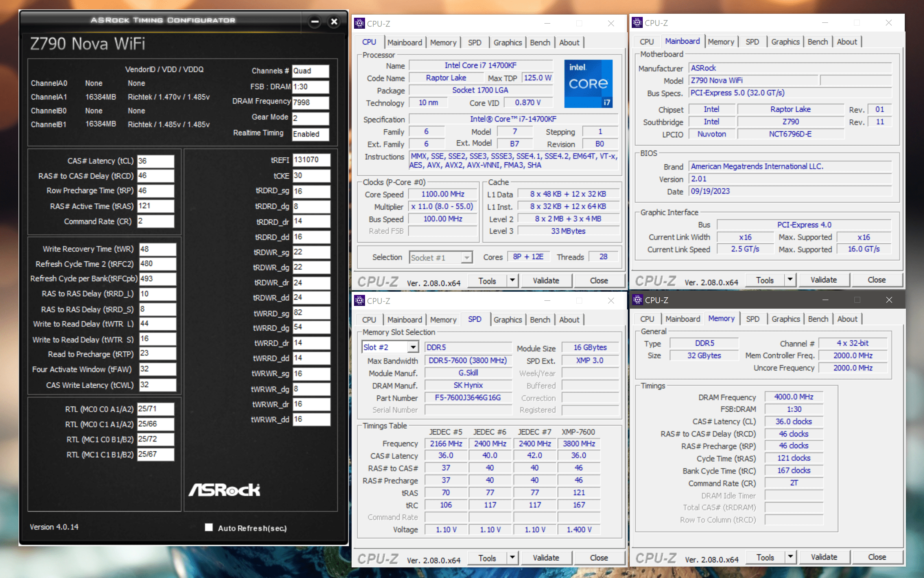Screen dimensions: 924x578
Task: Click the 'XMP 3.0' SPD Ext. value
Action: [589, 360]
